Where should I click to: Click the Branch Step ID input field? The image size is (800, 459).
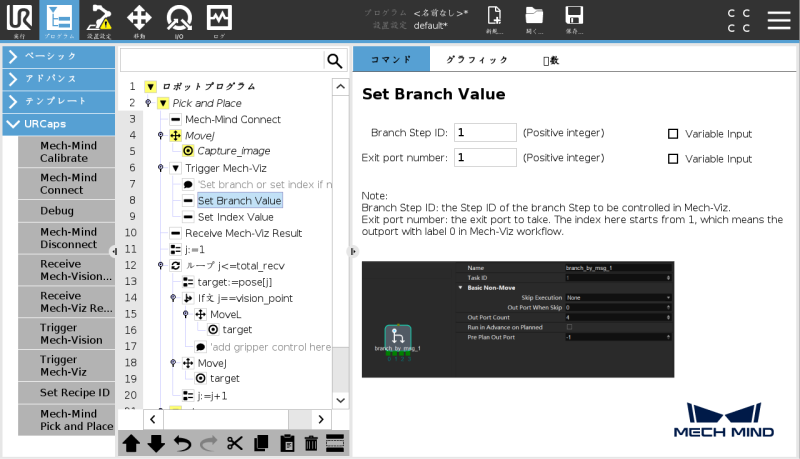(x=485, y=133)
